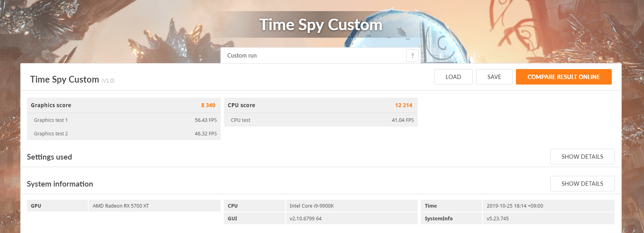Image resolution: width=644 pixels, height=233 pixels.
Task: Click the Time Spy Custom banner title
Action: (x=321, y=25)
